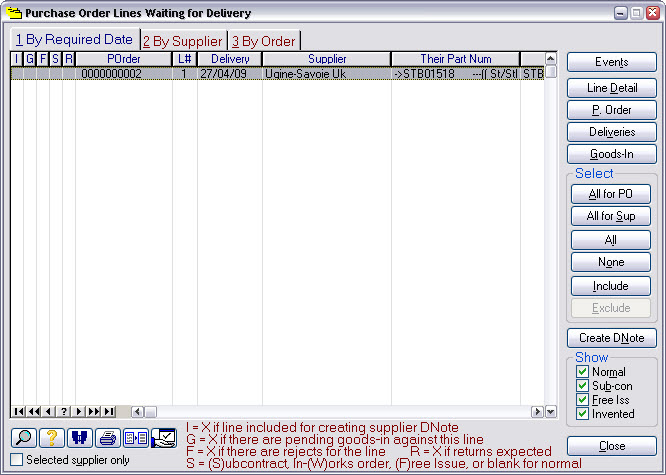The image size is (666, 475).
Task: Click vertical scrollbar down arrow
Action: (551, 412)
